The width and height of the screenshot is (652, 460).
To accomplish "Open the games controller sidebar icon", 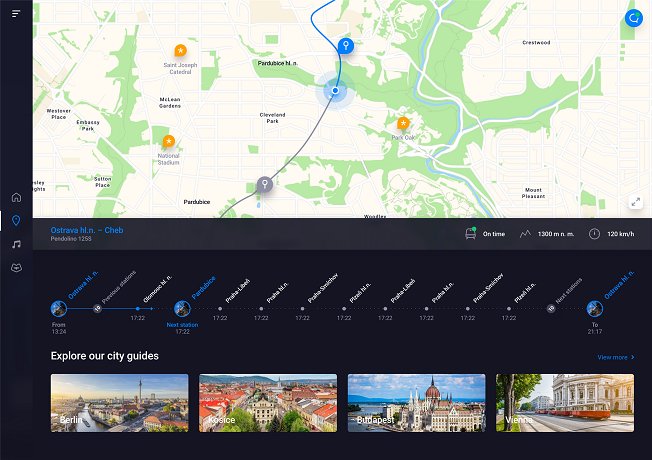I will click(x=16, y=268).
